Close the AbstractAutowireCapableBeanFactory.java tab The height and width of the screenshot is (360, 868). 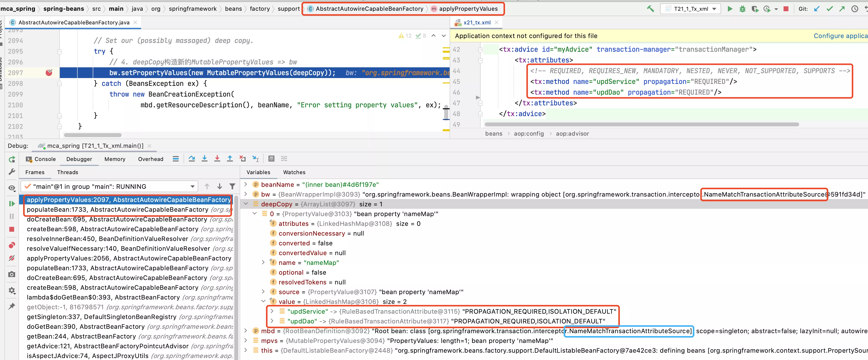[x=135, y=23]
